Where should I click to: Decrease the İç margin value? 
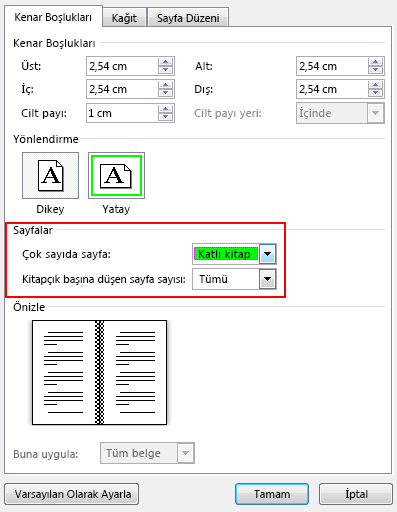click(166, 93)
